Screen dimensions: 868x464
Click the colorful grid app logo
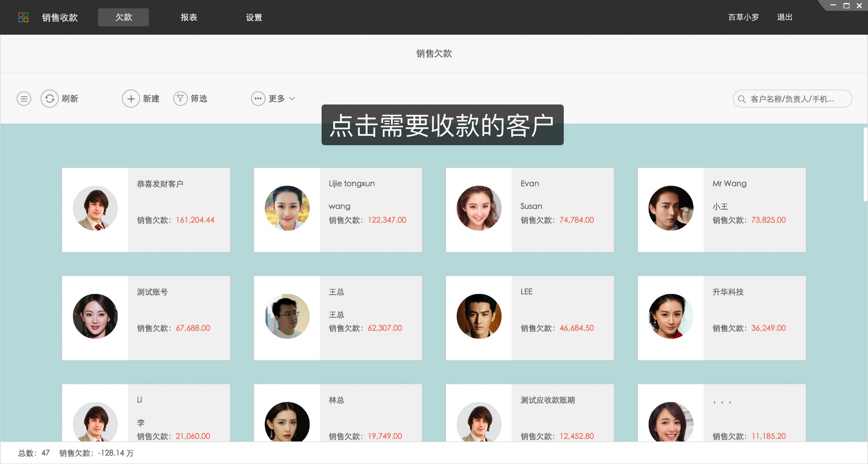point(24,17)
